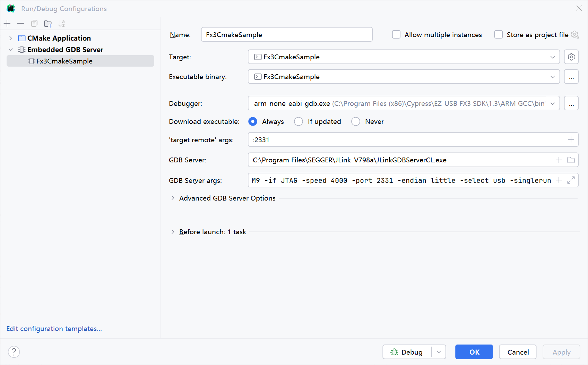Remove the selected configuration
The image size is (588, 365).
coord(20,23)
